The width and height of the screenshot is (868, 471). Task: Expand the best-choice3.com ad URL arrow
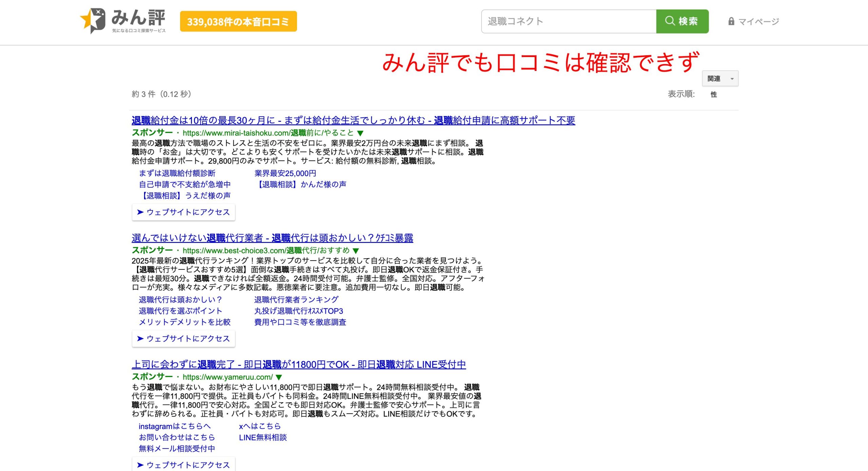[x=356, y=251]
